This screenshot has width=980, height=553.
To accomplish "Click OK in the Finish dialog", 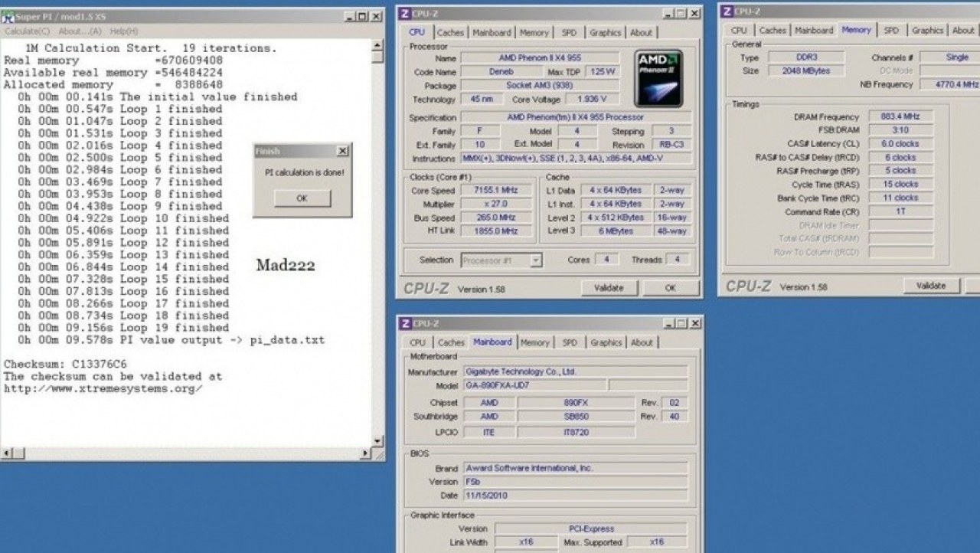I will [302, 198].
